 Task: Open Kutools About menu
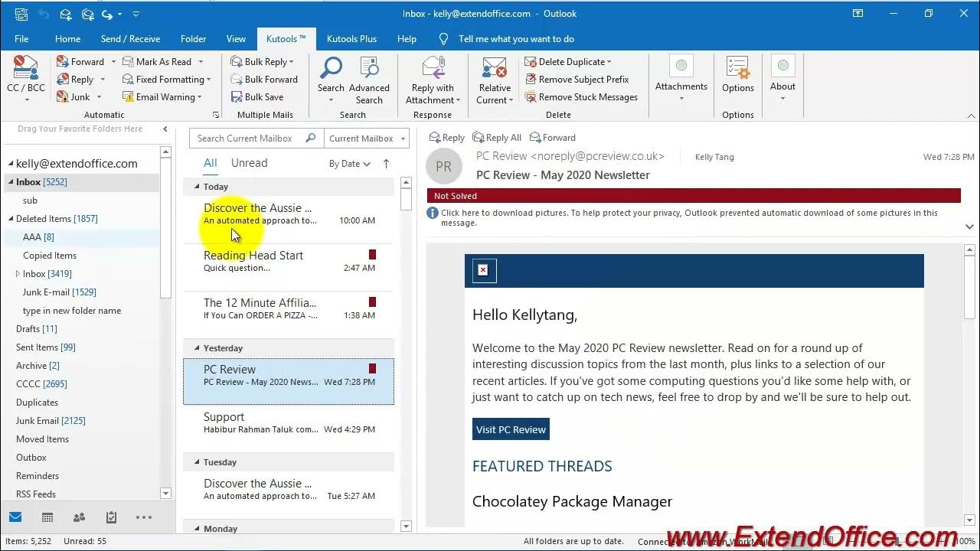tap(782, 79)
